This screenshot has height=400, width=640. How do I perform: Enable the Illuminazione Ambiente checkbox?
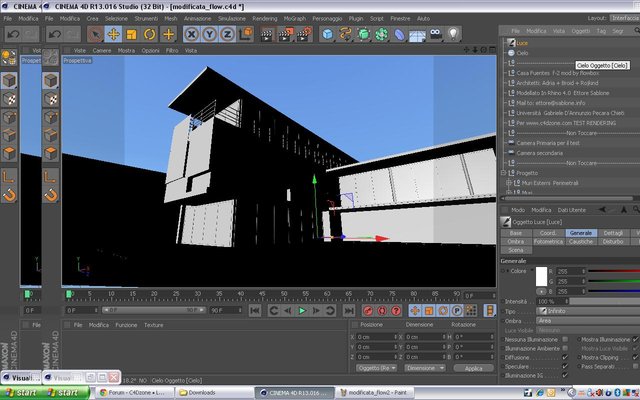pyautogui.click(x=565, y=348)
